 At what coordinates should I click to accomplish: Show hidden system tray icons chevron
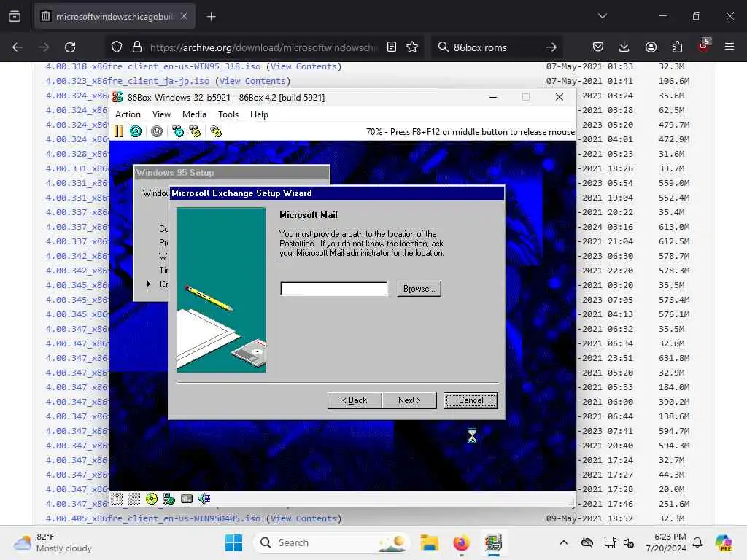(564, 542)
